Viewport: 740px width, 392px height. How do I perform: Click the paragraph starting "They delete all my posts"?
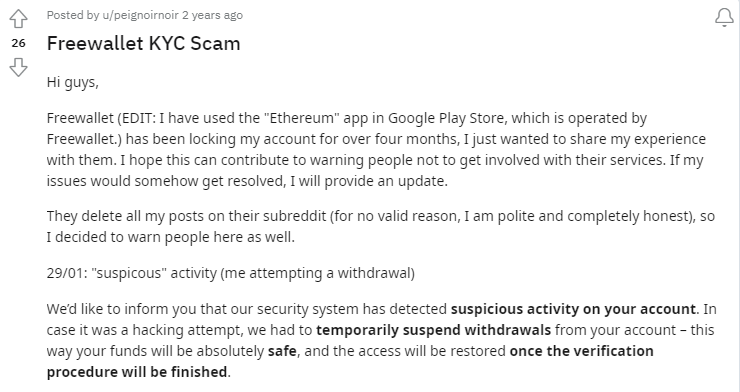(381, 226)
